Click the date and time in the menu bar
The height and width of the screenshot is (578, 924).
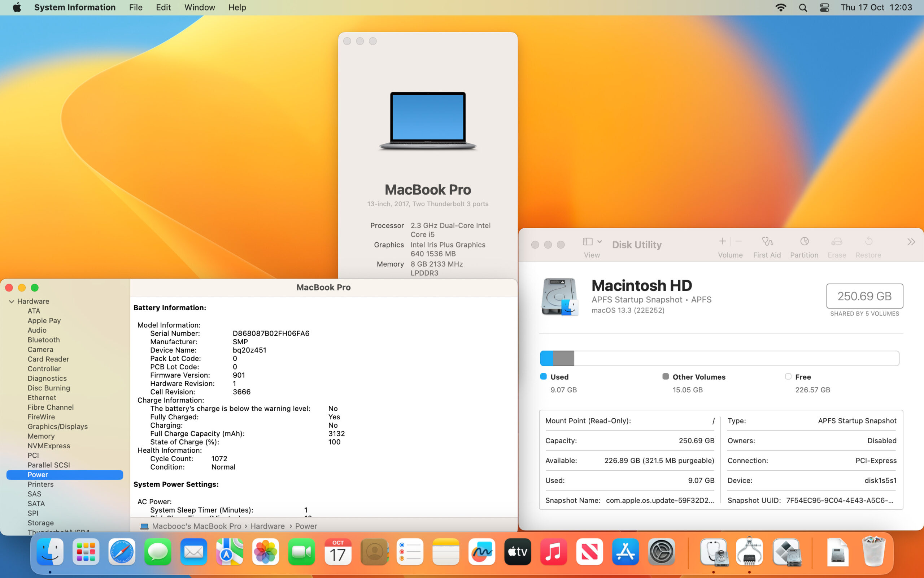pos(876,7)
